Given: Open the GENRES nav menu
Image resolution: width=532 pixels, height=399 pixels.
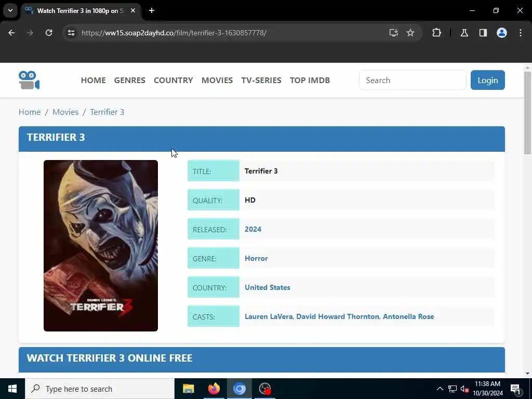Looking at the screenshot, I should point(129,81).
